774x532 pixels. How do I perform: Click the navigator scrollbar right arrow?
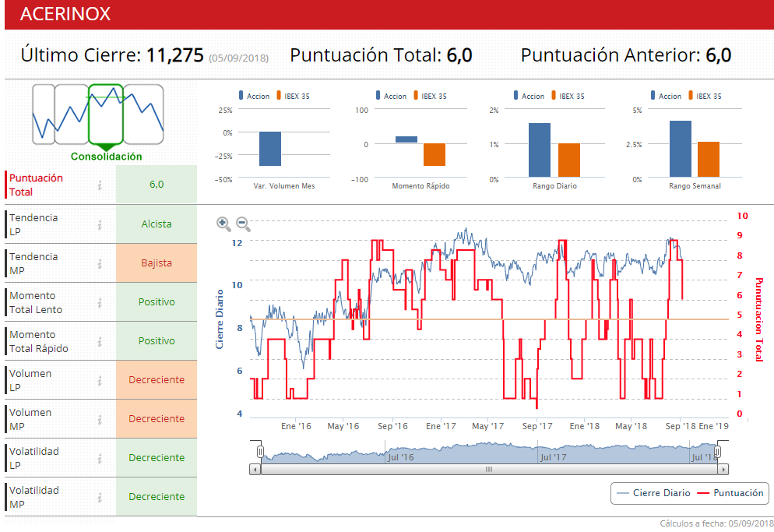point(723,469)
